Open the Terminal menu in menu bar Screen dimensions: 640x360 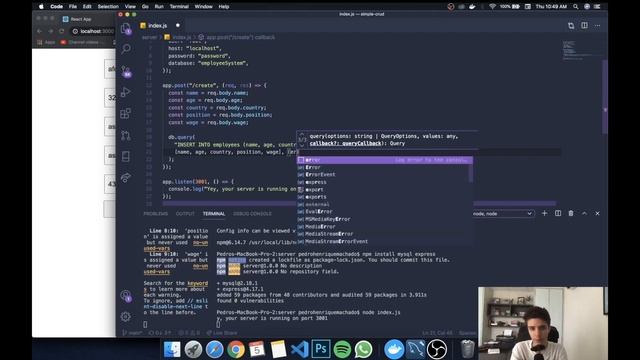[x=179, y=7]
